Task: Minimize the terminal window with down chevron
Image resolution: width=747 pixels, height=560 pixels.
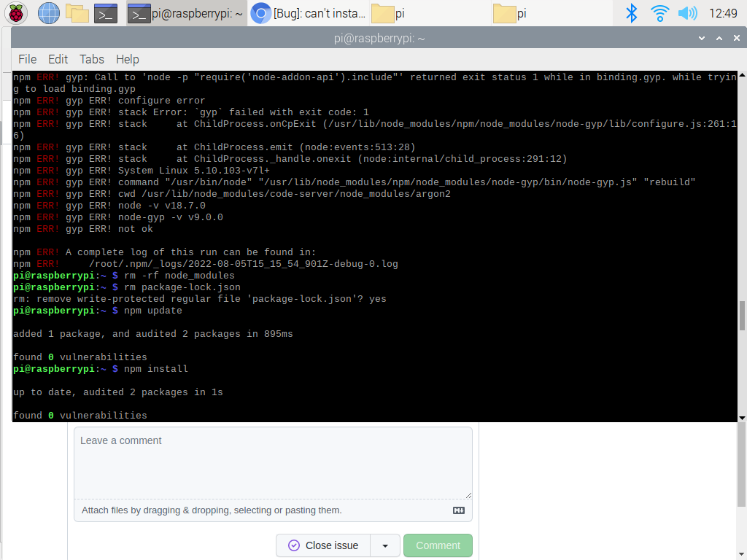Action: tap(702, 38)
